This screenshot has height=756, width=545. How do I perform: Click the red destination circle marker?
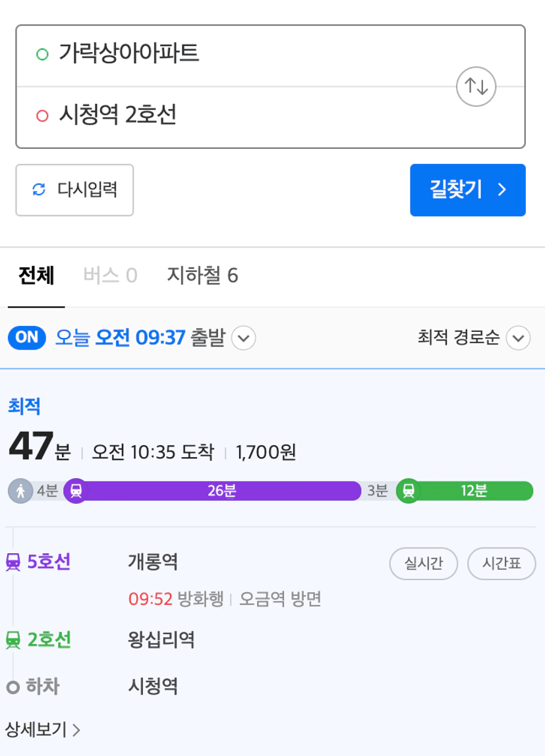point(42,116)
